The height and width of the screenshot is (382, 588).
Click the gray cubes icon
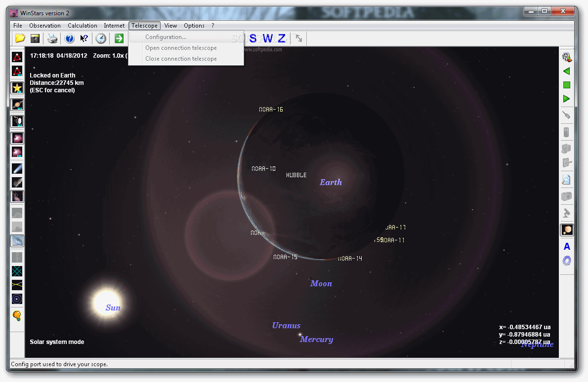[x=567, y=149]
